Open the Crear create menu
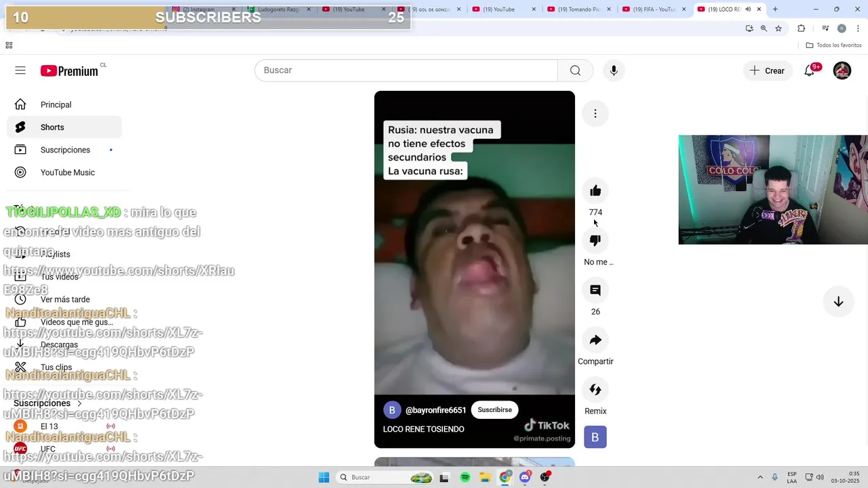 point(768,70)
